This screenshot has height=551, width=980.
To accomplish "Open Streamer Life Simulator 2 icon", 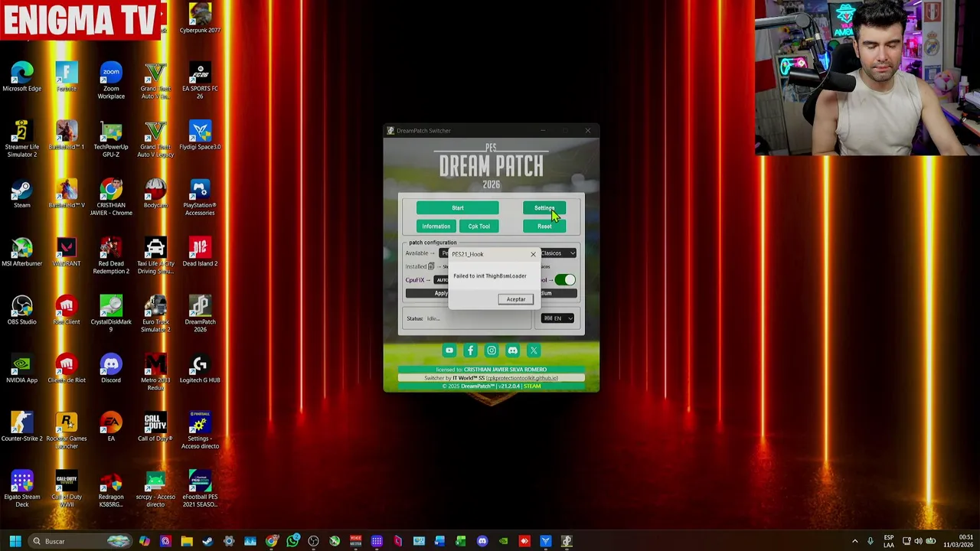I will (x=22, y=139).
